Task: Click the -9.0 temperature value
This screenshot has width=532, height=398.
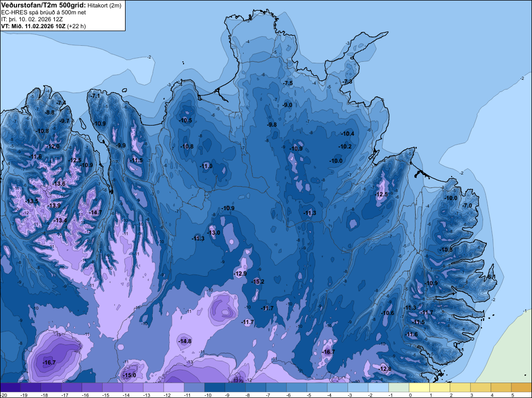Action: pyautogui.click(x=287, y=105)
